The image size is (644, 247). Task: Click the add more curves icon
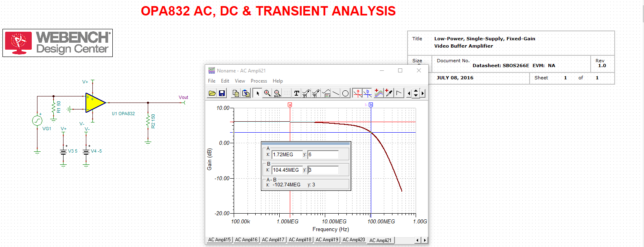[379, 93]
